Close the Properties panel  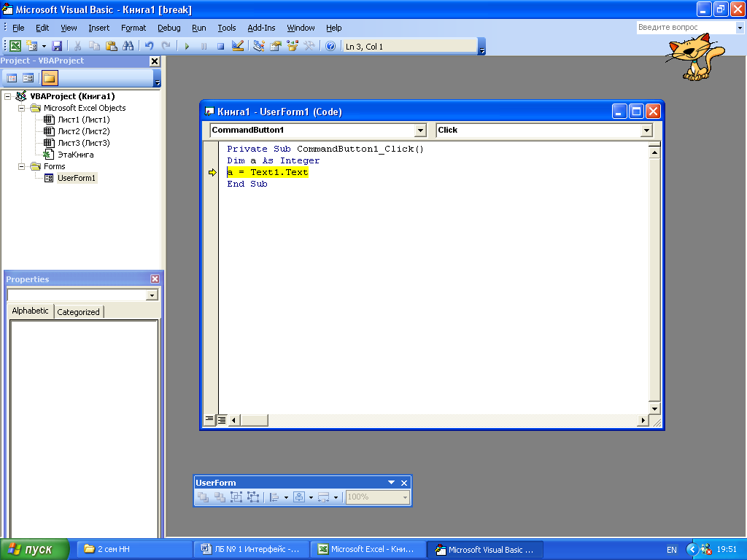pyautogui.click(x=155, y=279)
